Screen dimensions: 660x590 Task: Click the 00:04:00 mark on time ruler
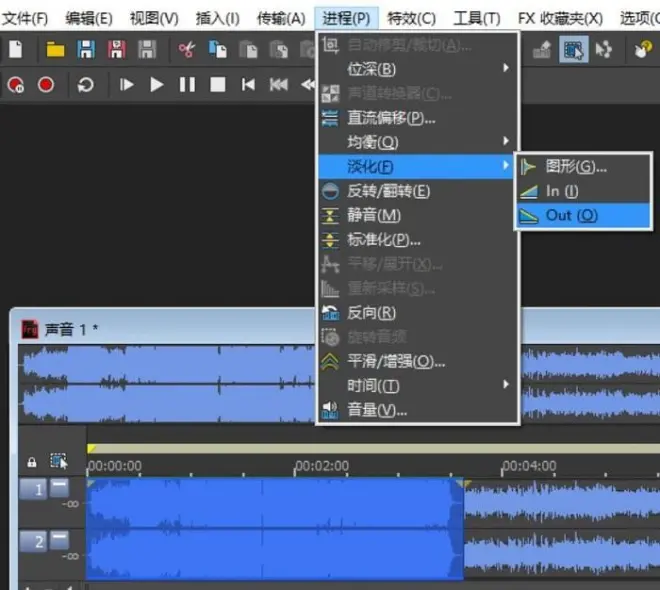pyautogui.click(x=530, y=466)
